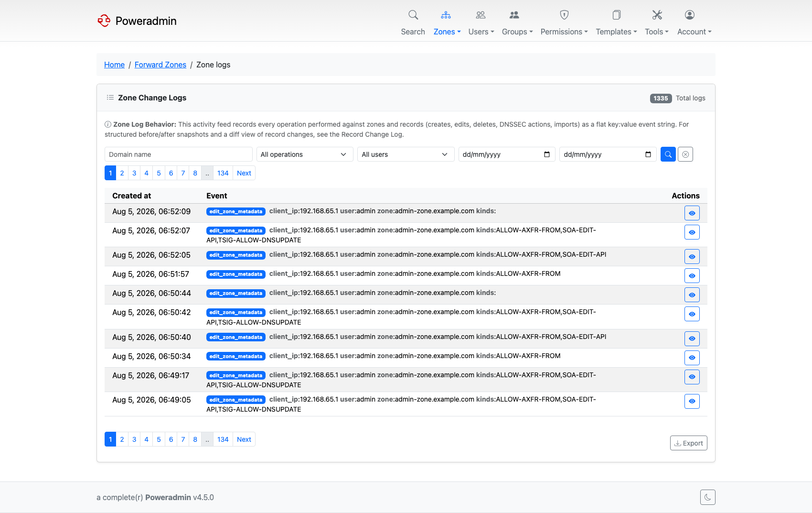View details of log at 06:51:57
The image size is (812, 513).
[x=692, y=276]
